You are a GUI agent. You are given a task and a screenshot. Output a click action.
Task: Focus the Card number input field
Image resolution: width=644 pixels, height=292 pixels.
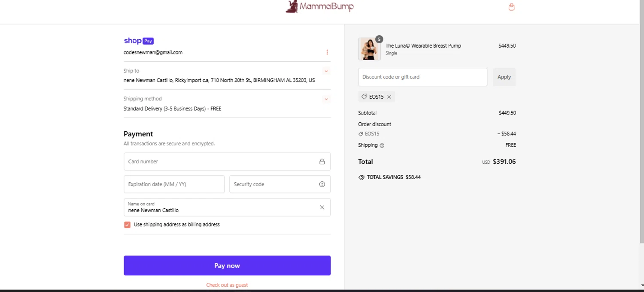click(227, 162)
